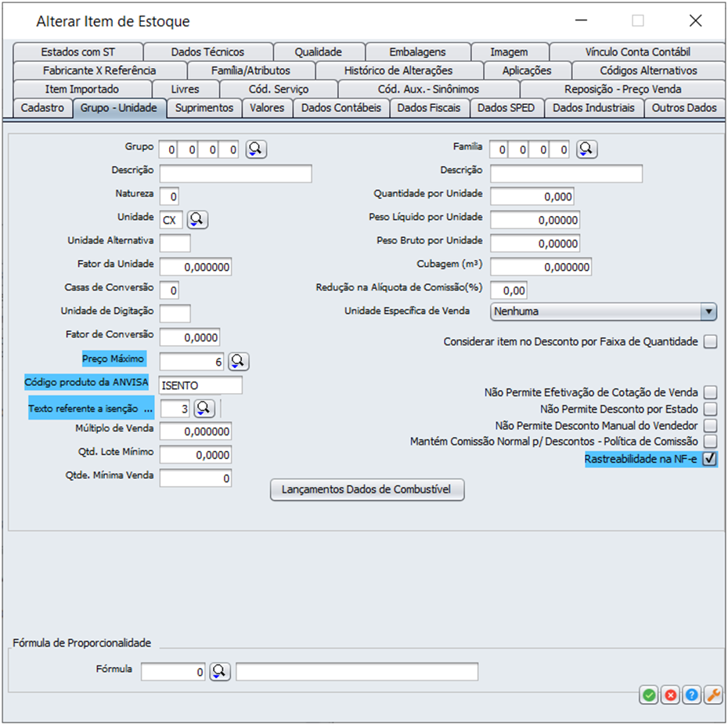Cancel with the red X icon

670,695
